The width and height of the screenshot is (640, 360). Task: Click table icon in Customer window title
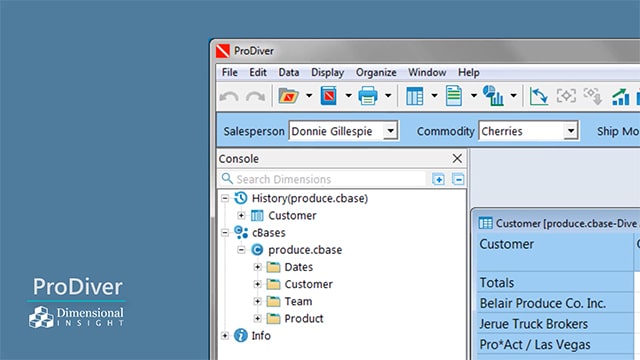click(x=485, y=223)
